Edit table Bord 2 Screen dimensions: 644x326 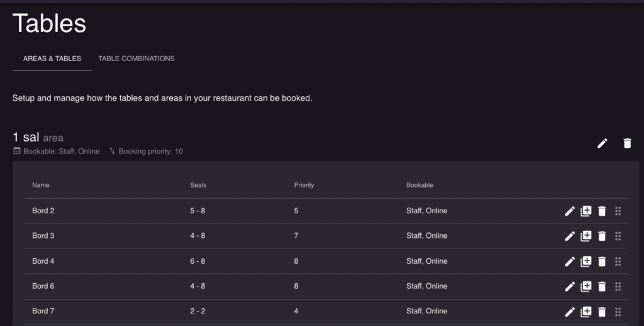570,211
